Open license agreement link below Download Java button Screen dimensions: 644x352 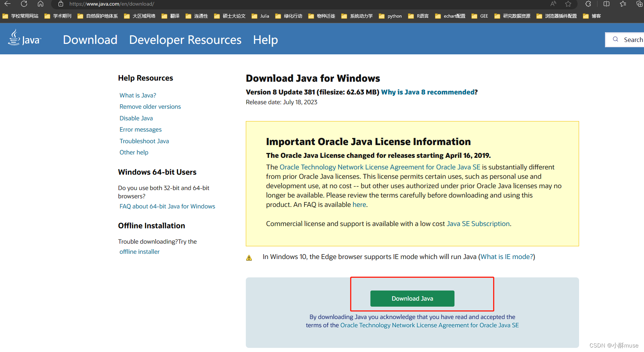coord(430,325)
